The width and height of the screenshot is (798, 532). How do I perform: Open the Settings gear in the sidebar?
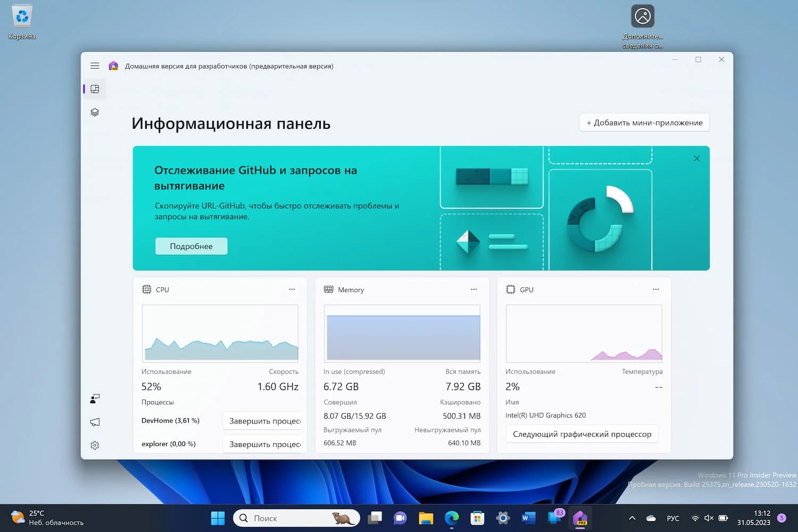point(95,445)
